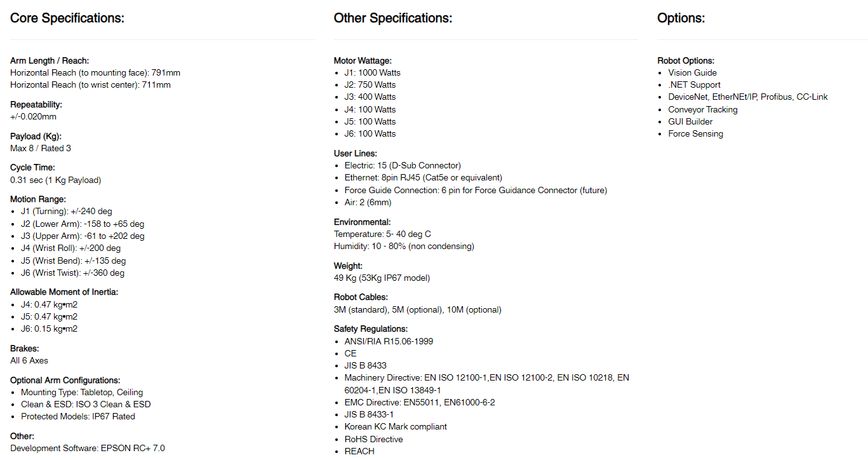This screenshot has height=460, width=868.
Task: Click the Ethernet 8pin RJ45 user line
Action: (424, 177)
